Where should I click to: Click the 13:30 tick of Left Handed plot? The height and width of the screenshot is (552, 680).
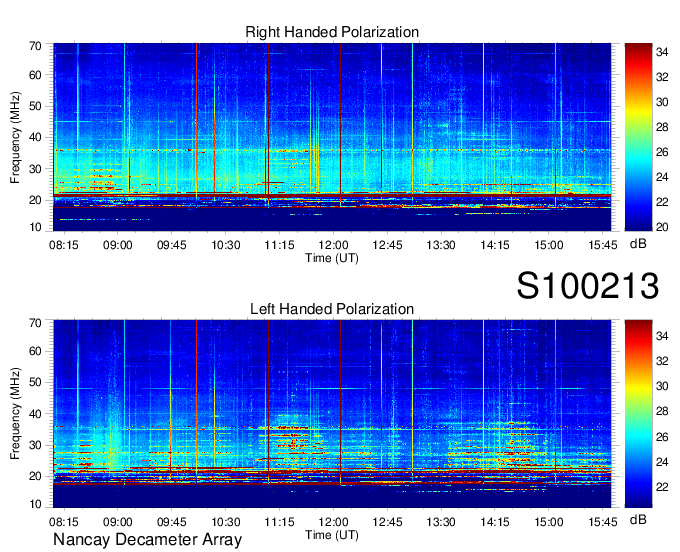click(441, 522)
